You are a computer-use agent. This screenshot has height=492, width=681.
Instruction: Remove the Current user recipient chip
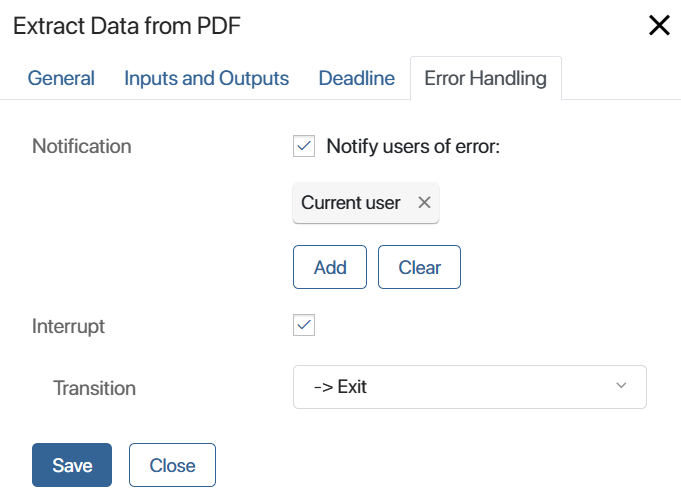click(x=424, y=202)
